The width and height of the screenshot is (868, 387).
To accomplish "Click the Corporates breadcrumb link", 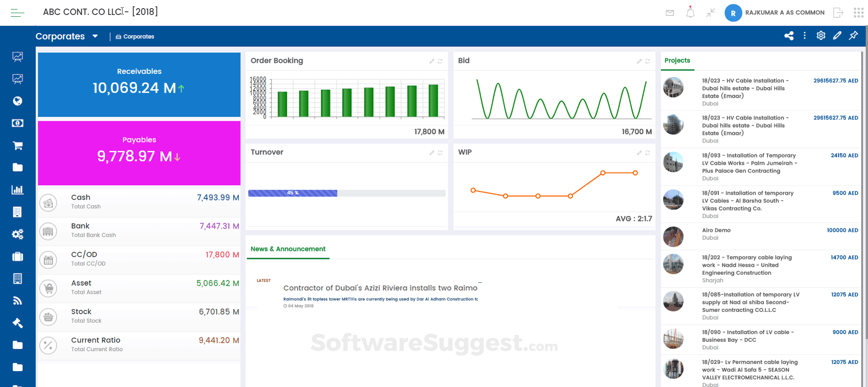I will (135, 37).
